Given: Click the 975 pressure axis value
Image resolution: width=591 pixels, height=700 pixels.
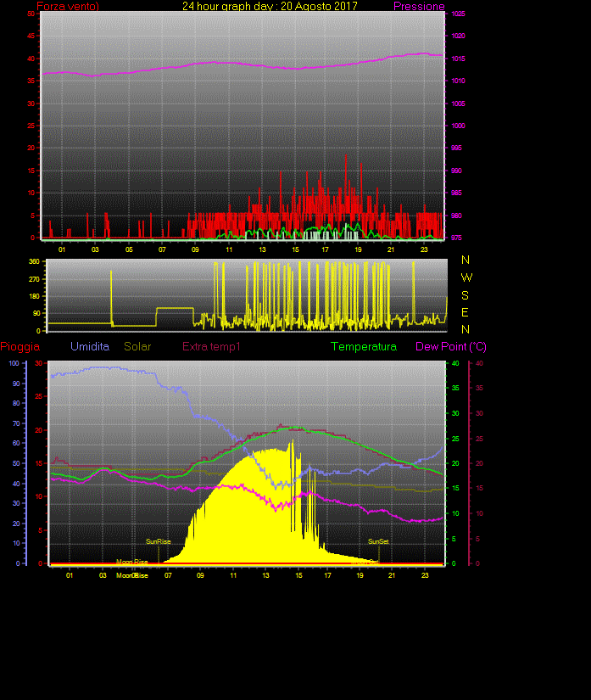Looking at the screenshot, I should 456,238.
